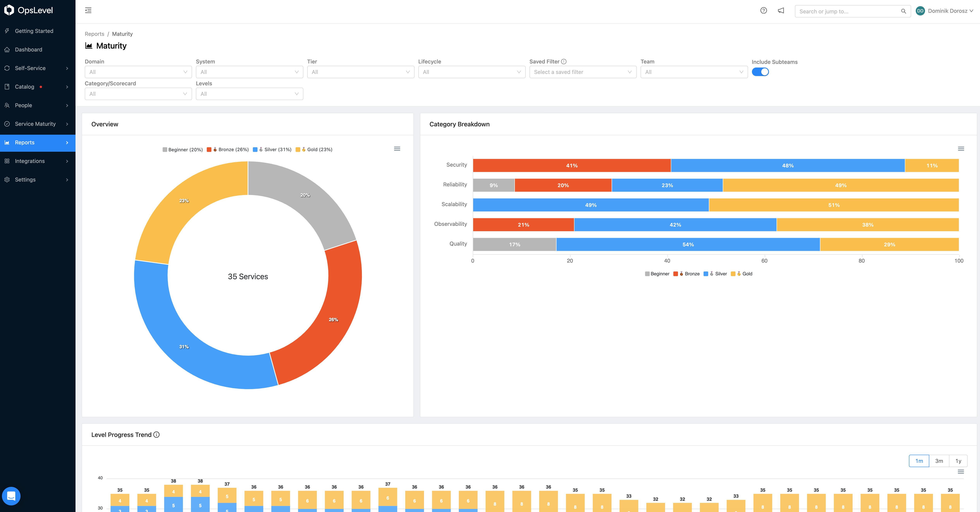The width and height of the screenshot is (980, 512).
Task: Click the Self-Service icon in sidebar
Action: coord(7,68)
